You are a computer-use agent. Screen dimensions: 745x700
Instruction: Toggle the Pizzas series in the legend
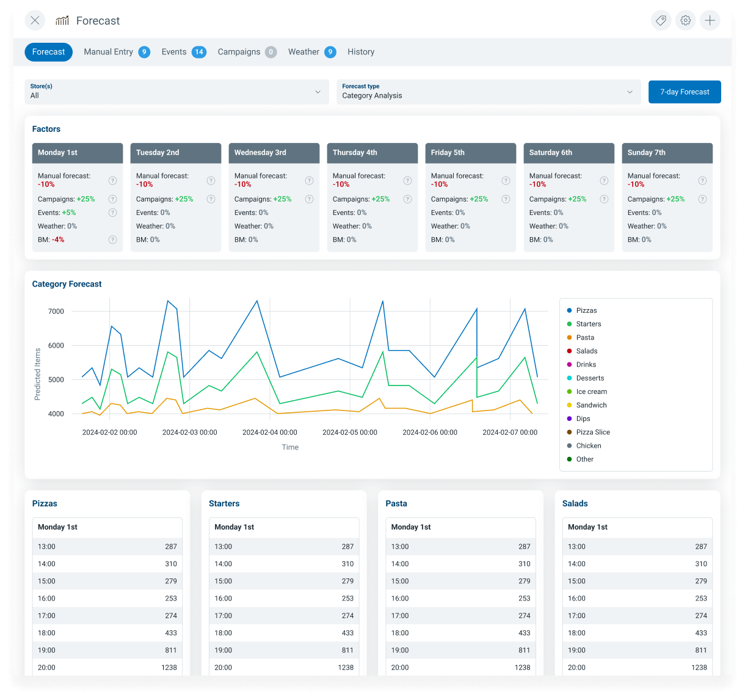pyautogui.click(x=582, y=310)
